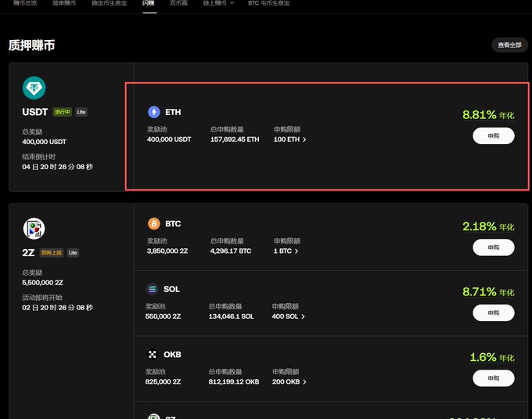532x419 pixels.
Task: Click the 134,046.1 SOL total subscribed value
Action: (x=231, y=316)
